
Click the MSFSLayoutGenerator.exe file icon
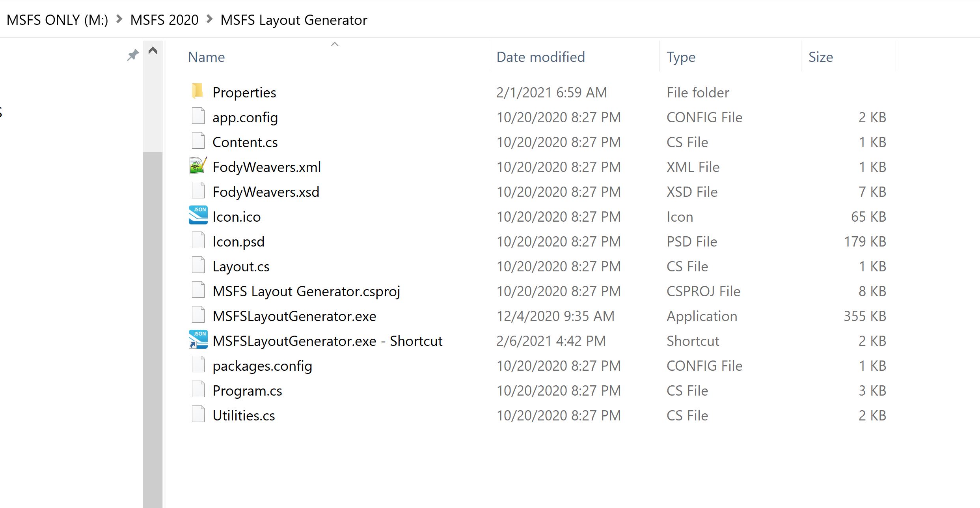tap(198, 315)
